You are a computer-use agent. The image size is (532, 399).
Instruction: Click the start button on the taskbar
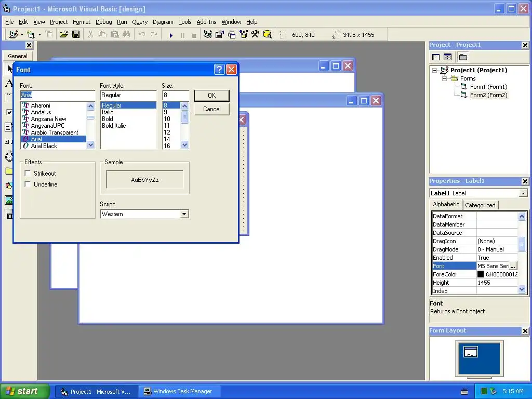tap(25, 391)
